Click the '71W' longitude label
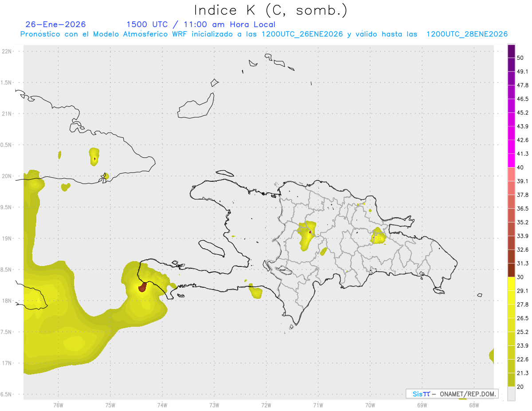 (318, 405)
